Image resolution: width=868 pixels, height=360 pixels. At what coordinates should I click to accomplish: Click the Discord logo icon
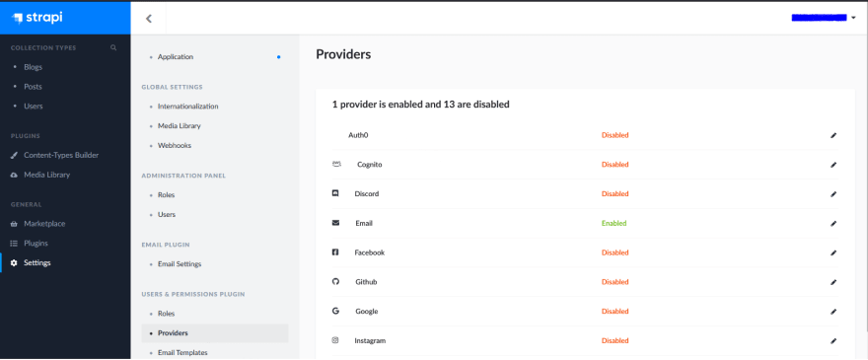(x=335, y=193)
